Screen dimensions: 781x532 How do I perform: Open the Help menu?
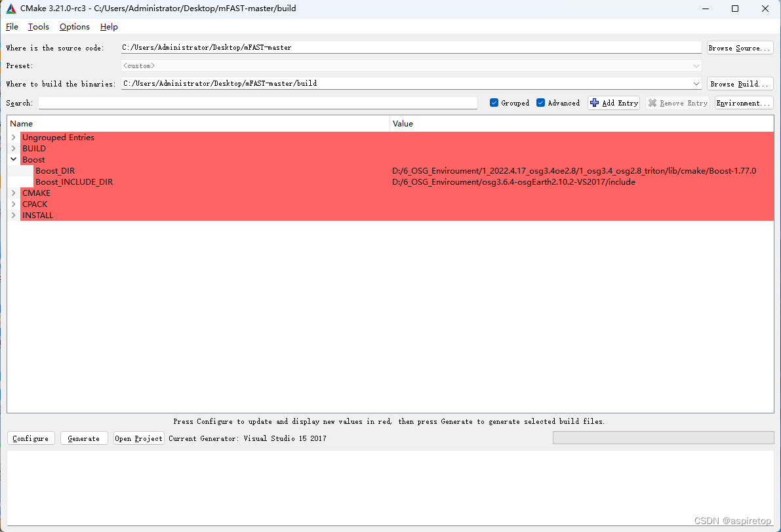point(109,27)
